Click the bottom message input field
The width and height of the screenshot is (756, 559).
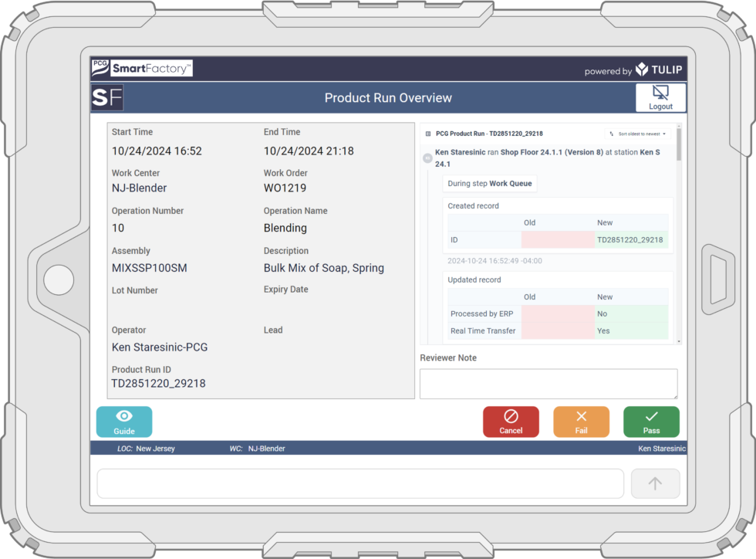361,483
